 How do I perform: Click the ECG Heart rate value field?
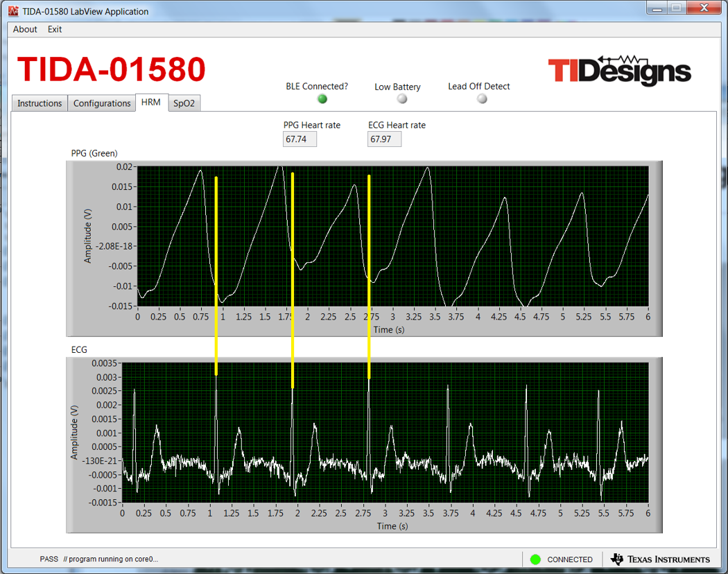384,139
